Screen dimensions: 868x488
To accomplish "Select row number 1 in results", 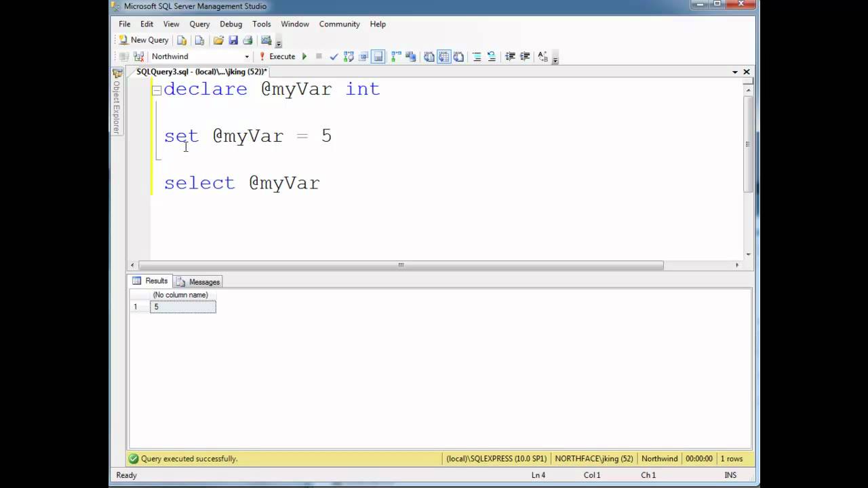I will 139,307.
